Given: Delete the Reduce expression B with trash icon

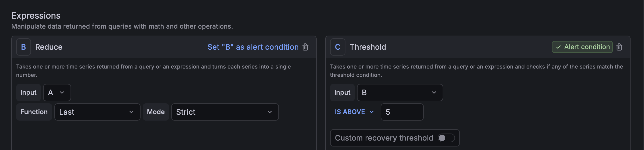Looking at the screenshot, I should coord(305,47).
